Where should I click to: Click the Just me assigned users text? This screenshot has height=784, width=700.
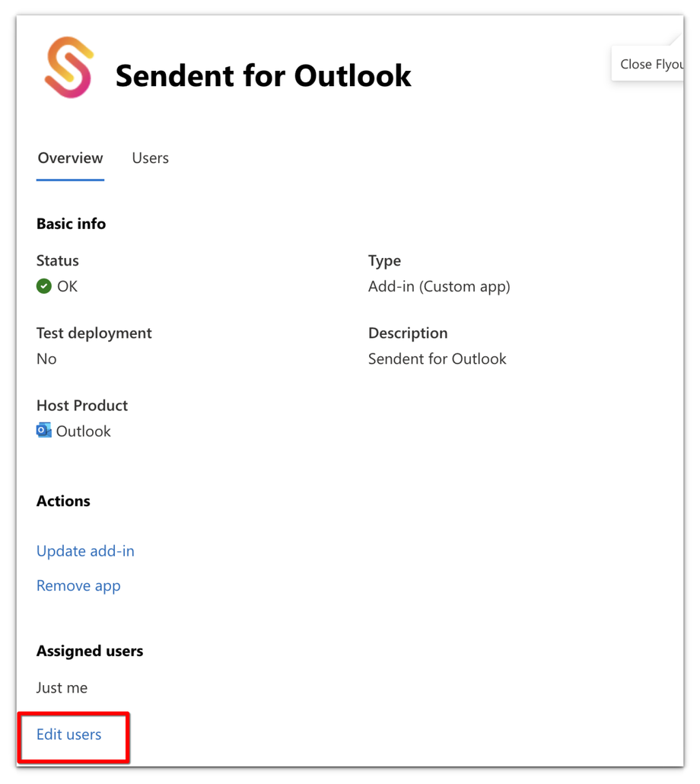(x=62, y=688)
